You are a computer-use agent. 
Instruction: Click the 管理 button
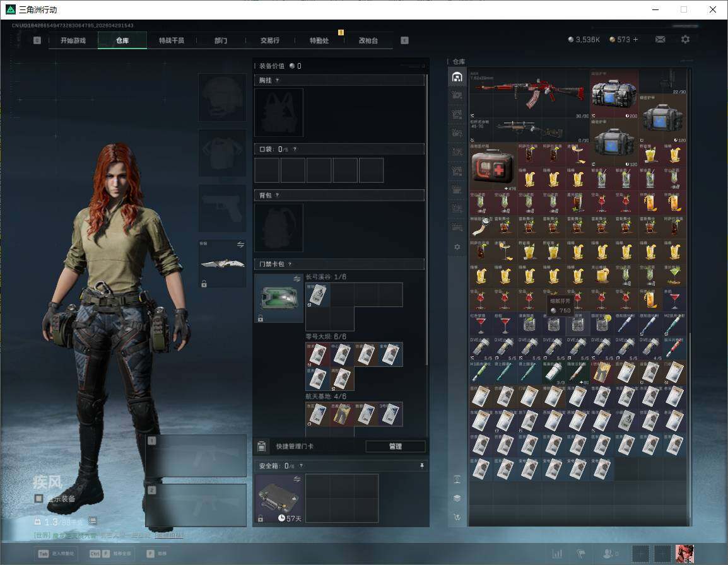pos(396,446)
